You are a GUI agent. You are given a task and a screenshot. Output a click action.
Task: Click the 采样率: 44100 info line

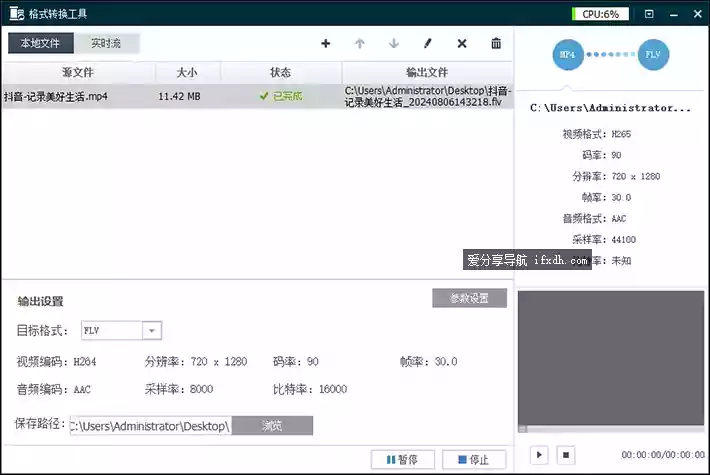tap(604, 240)
